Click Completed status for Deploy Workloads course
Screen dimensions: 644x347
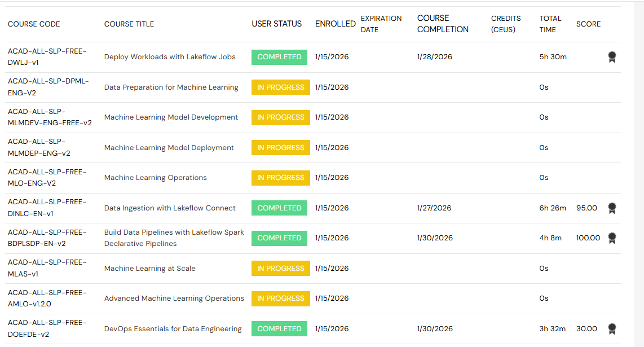point(279,57)
